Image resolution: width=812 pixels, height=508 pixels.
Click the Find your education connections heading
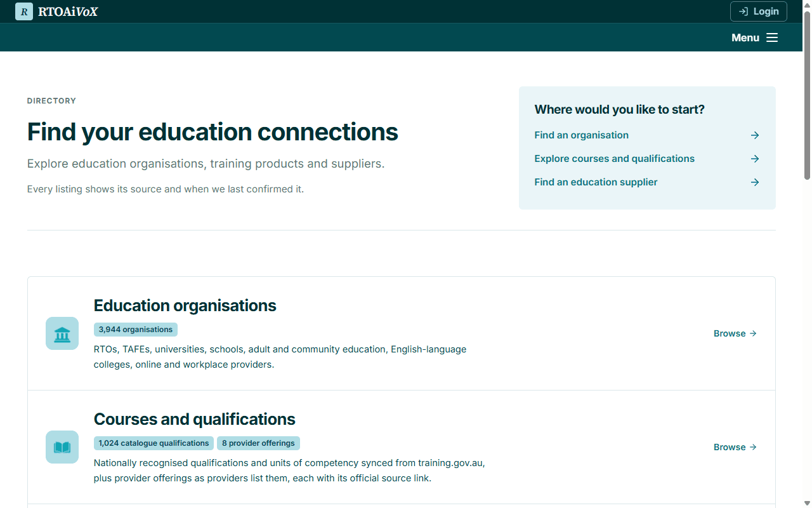pyautogui.click(x=213, y=132)
